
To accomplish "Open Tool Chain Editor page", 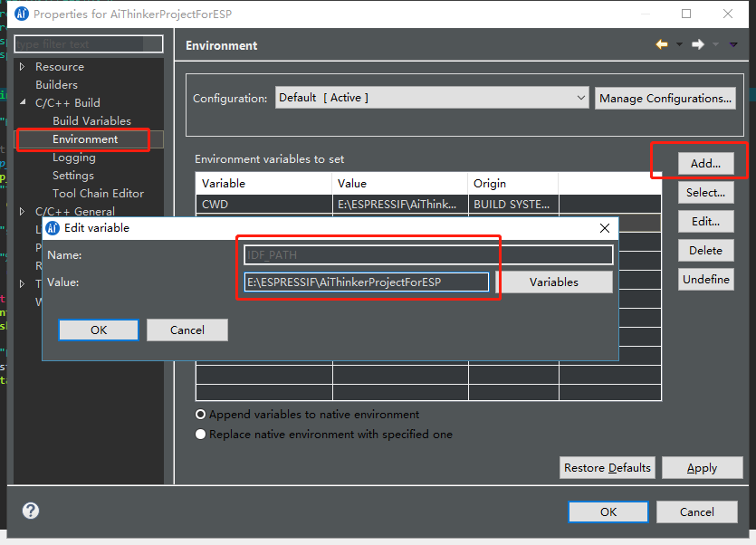I will click(98, 193).
